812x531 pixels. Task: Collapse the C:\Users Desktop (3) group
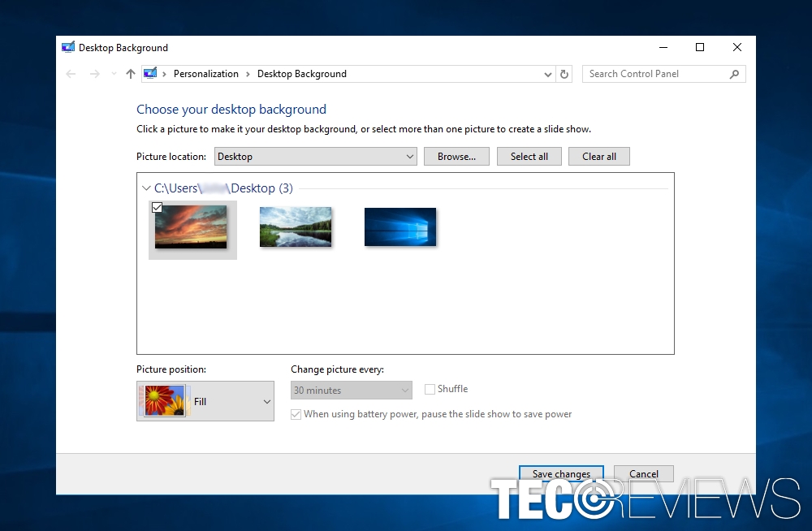point(146,188)
